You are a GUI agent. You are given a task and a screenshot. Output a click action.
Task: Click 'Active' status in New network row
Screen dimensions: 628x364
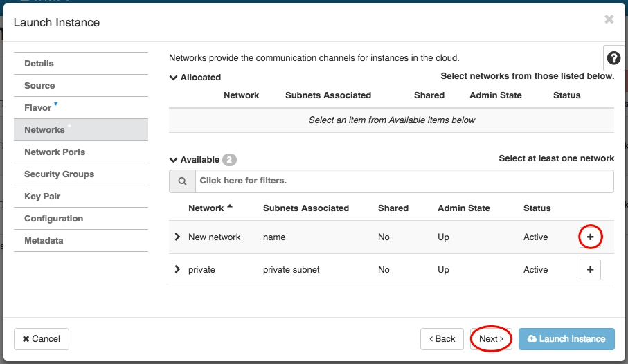(x=535, y=237)
